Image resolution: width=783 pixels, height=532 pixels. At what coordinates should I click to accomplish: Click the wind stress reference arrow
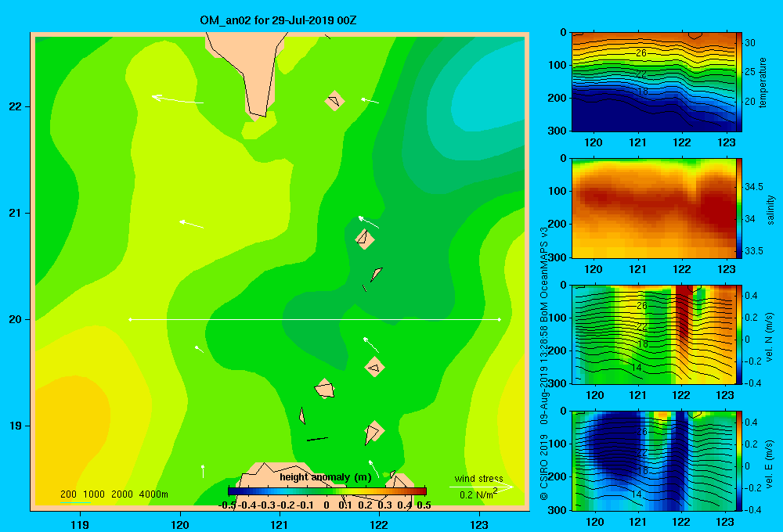click(482, 487)
